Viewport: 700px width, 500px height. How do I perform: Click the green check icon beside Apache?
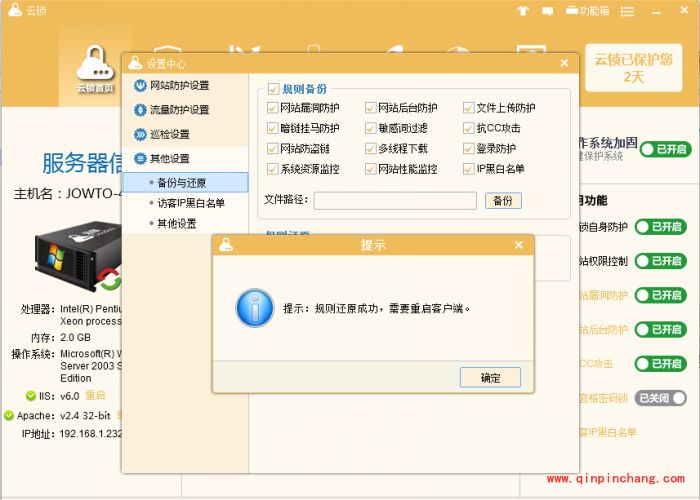[9, 416]
